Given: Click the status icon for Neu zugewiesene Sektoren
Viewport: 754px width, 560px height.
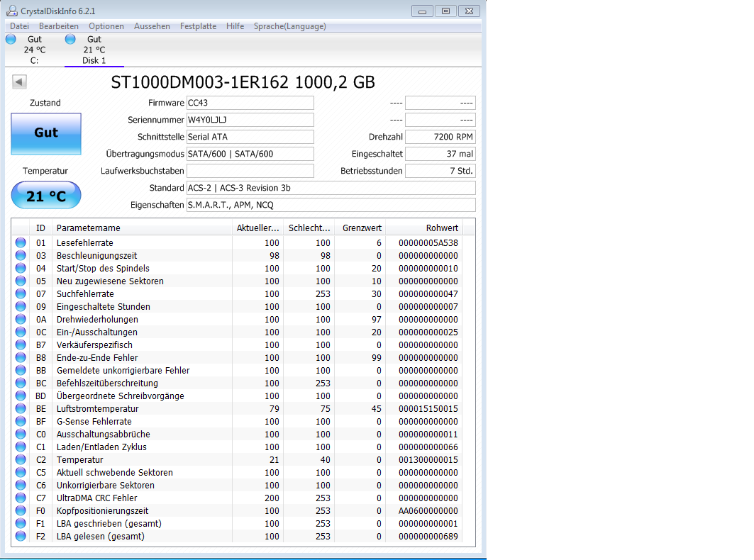Looking at the screenshot, I should (21, 281).
